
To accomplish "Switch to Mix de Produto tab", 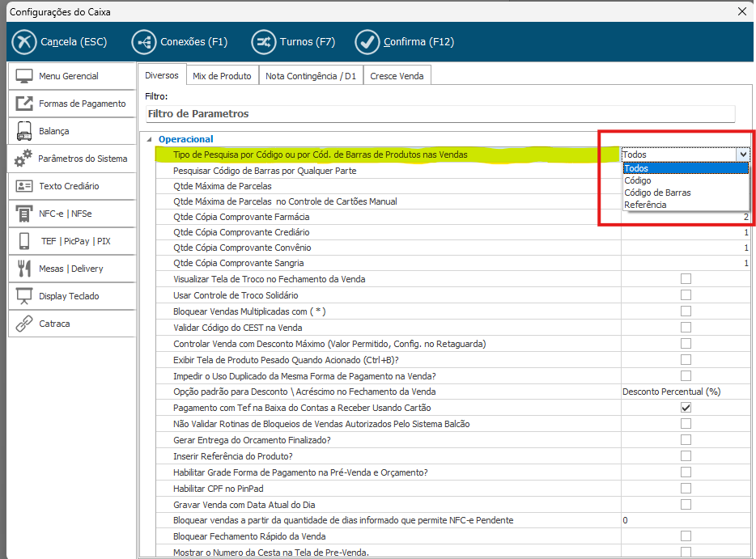I will pyautogui.click(x=222, y=76).
